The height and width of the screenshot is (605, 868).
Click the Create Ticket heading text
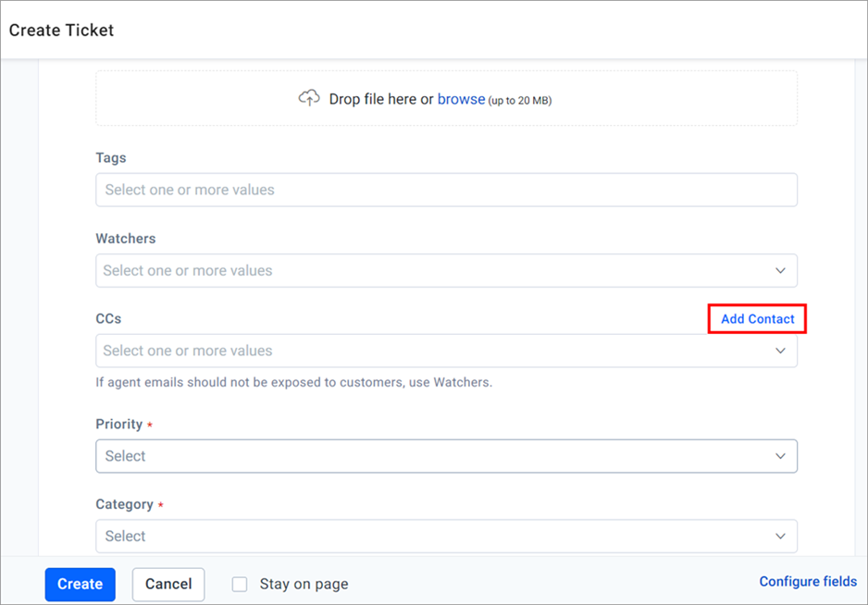[x=61, y=30]
